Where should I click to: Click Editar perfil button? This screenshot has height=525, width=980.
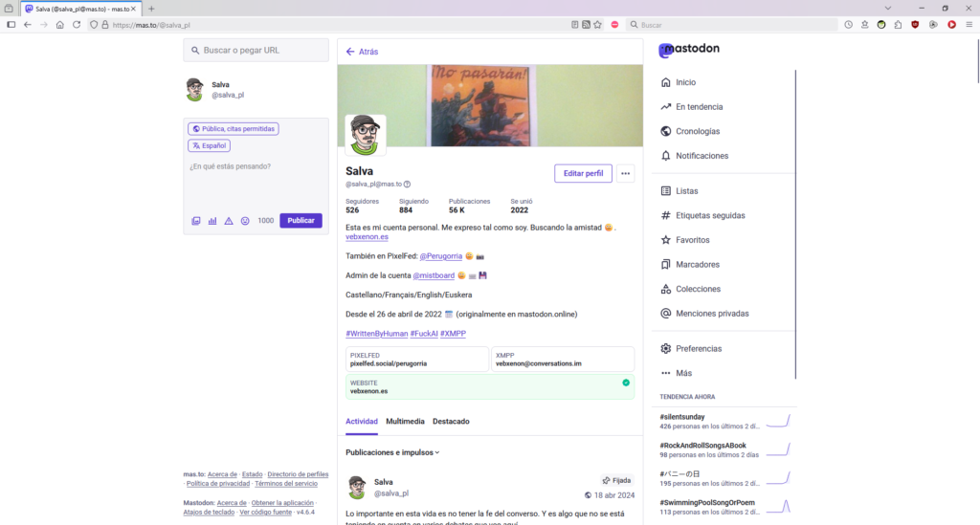pyautogui.click(x=583, y=173)
